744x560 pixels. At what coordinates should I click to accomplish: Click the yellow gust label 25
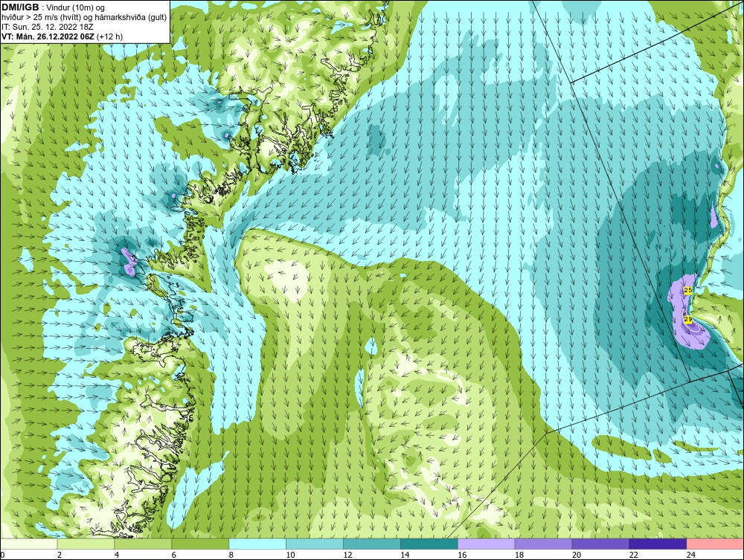point(688,290)
